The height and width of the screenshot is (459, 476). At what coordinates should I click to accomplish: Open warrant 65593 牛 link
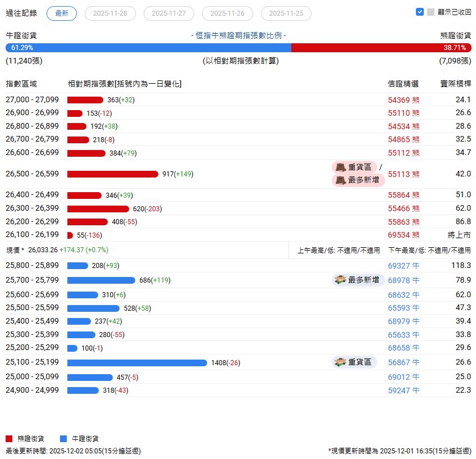click(x=404, y=308)
